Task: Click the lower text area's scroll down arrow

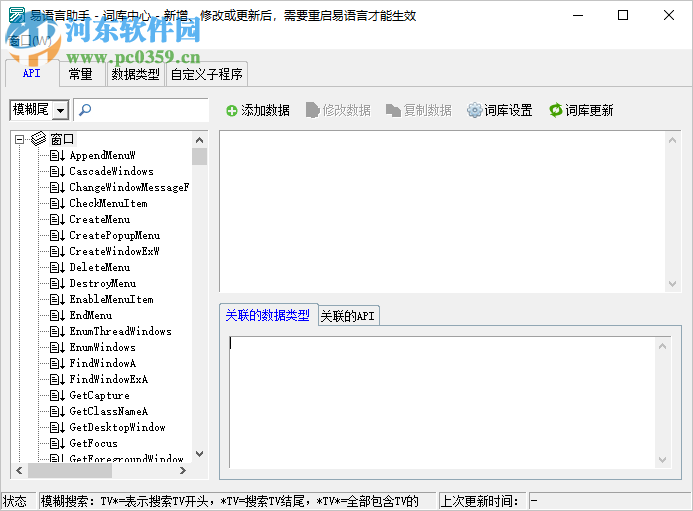Action: (662, 460)
